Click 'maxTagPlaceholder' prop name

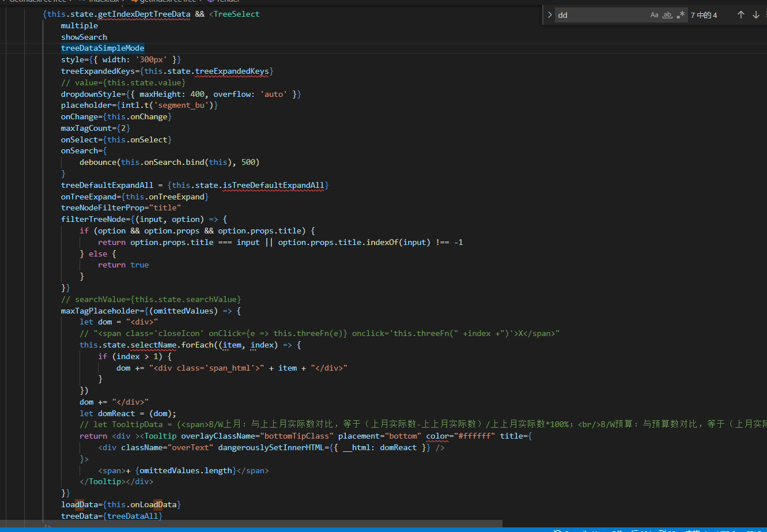coord(100,311)
